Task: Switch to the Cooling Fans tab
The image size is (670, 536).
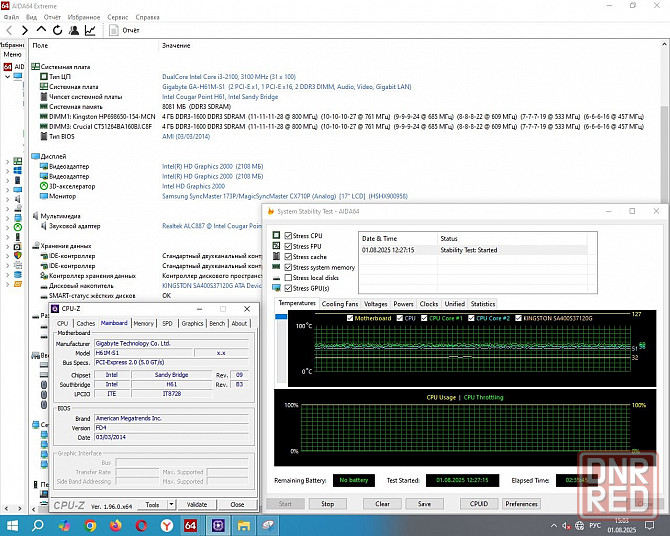Action: point(340,304)
